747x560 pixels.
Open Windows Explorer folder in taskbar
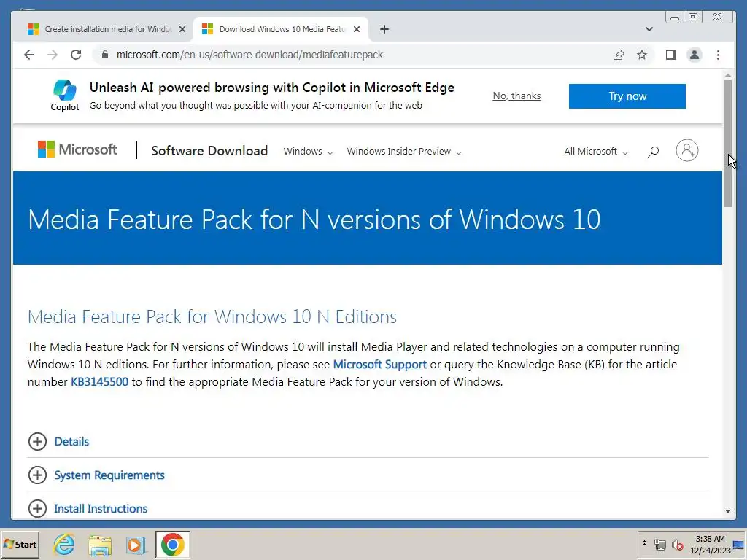(x=100, y=545)
